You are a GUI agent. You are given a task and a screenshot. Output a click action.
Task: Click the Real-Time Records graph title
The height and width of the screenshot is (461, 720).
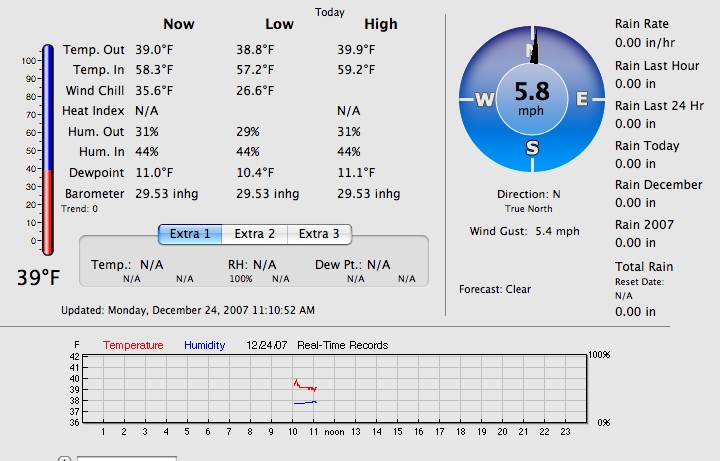coord(343,345)
